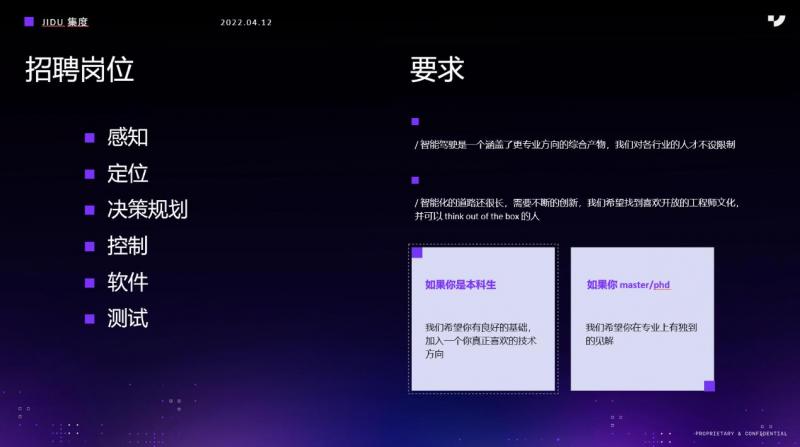Image resolution: width=800 pixels, height=447 pixels.
Task: Click the white logo icon at top right
Action: (x=776, y=21)
